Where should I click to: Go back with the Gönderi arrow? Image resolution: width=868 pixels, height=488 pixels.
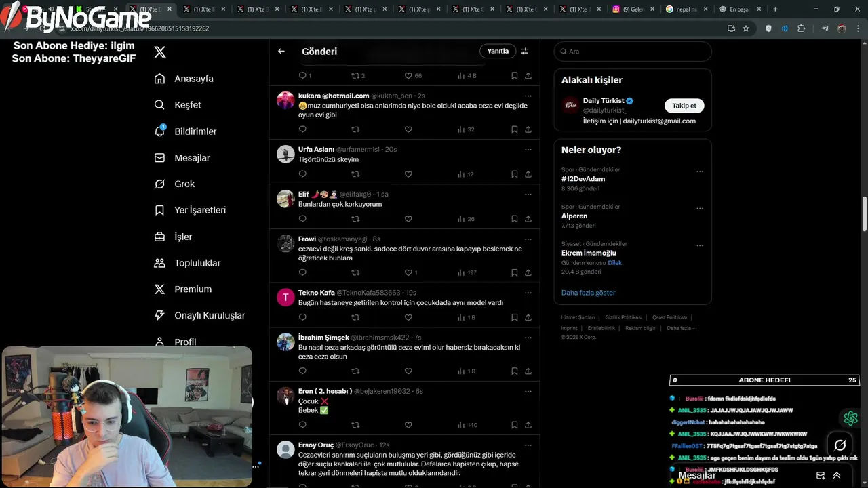pyautogui.click(x=281, y=51)
